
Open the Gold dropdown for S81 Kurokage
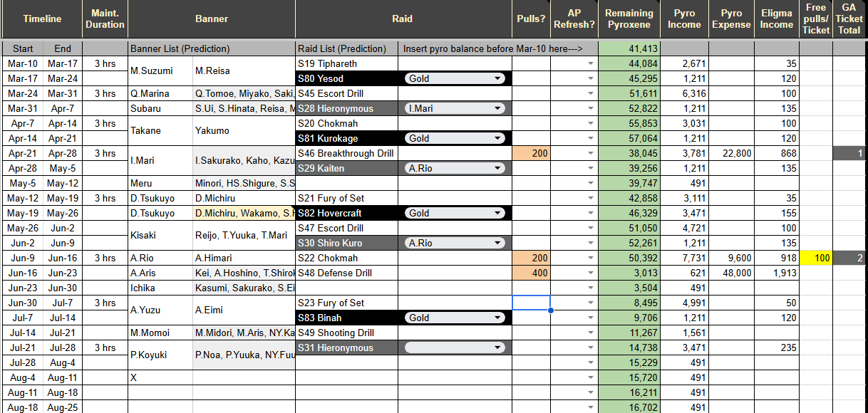(x=454, y=138)
